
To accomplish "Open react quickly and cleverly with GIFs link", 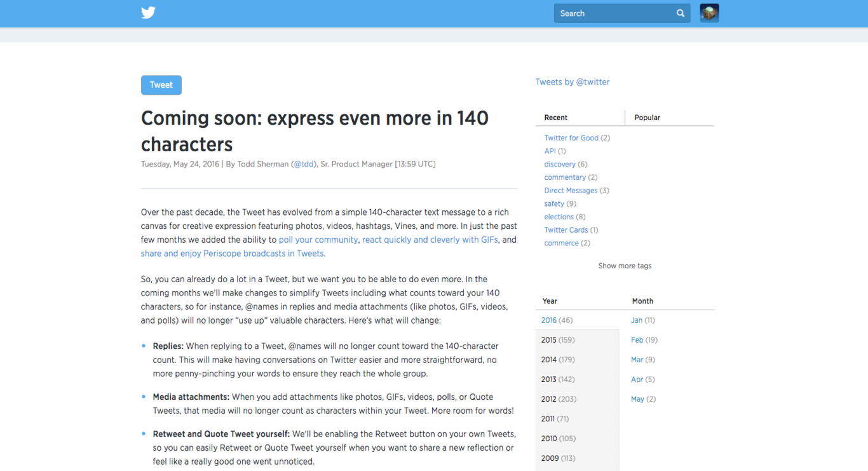I will point(430,240).
